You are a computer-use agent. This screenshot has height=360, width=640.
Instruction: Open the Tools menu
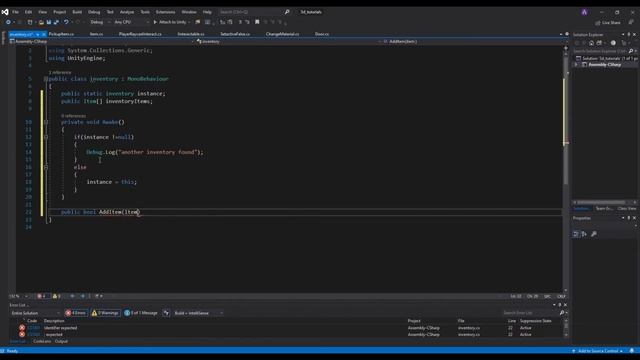coord(145,12)
